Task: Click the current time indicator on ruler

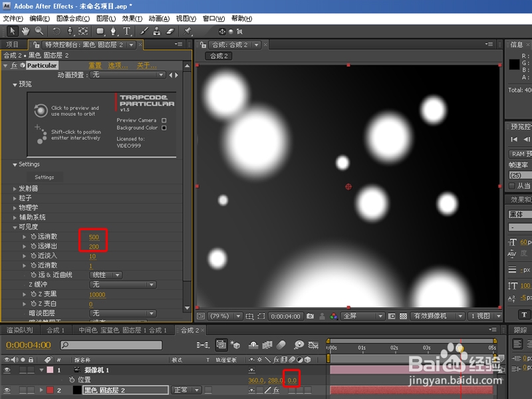Action: tap(460, 347)
